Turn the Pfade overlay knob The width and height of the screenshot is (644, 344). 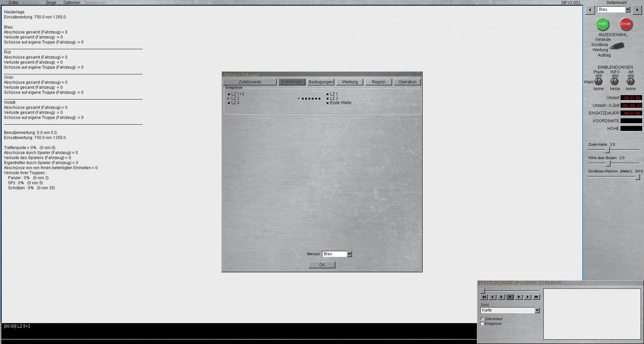[x=599, y=82]
